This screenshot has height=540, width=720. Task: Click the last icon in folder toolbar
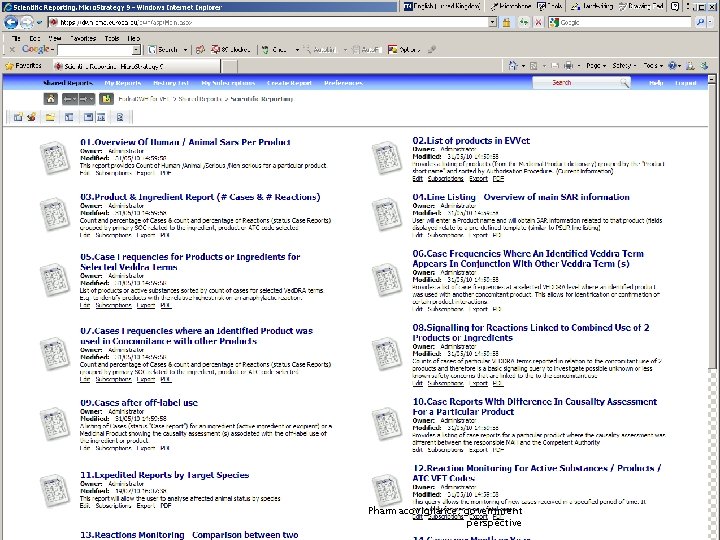click(120, 118)
